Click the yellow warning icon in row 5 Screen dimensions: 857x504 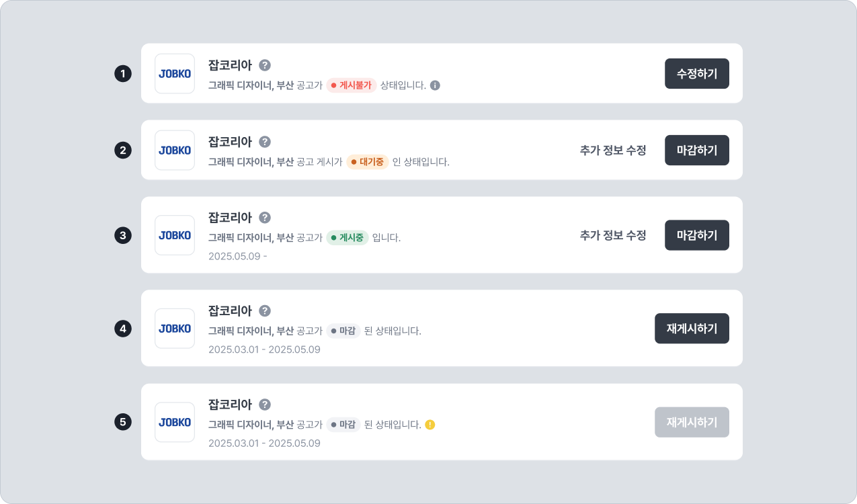(x=430, y=425)
